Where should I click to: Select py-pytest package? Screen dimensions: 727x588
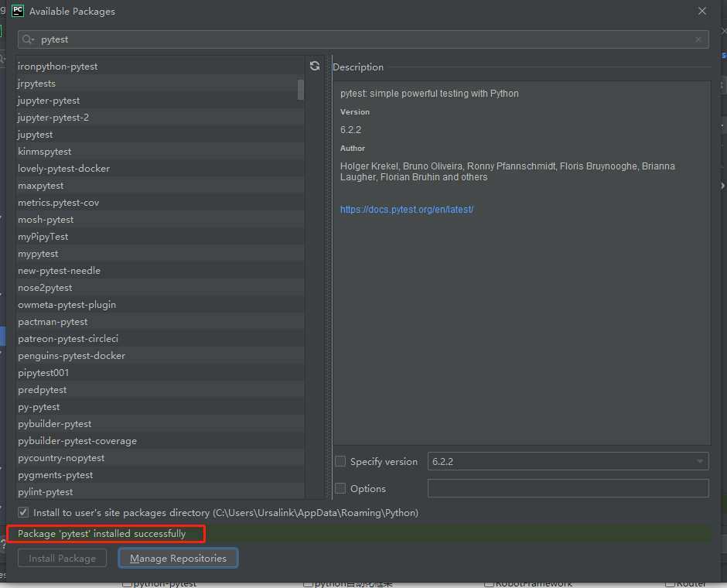click(160, 407)
